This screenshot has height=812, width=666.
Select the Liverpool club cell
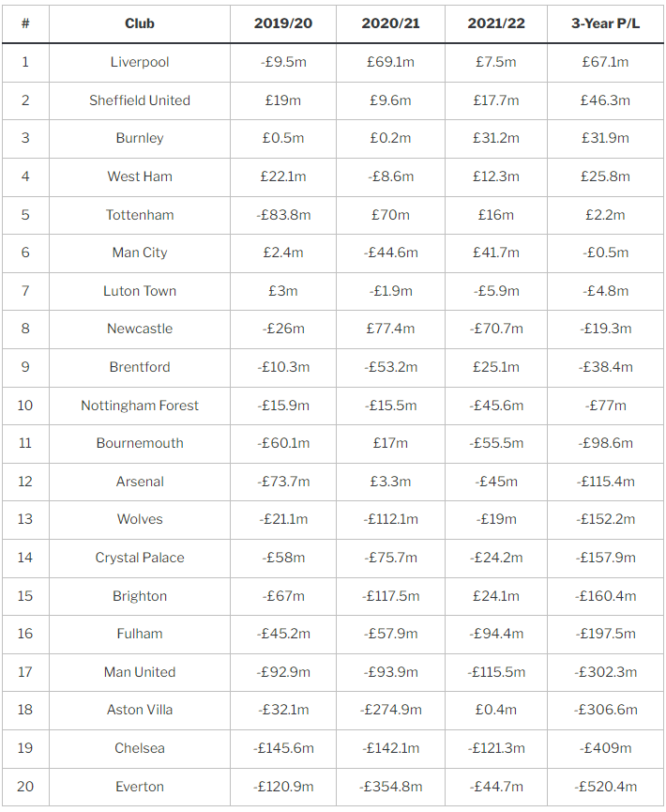[140, 62]
